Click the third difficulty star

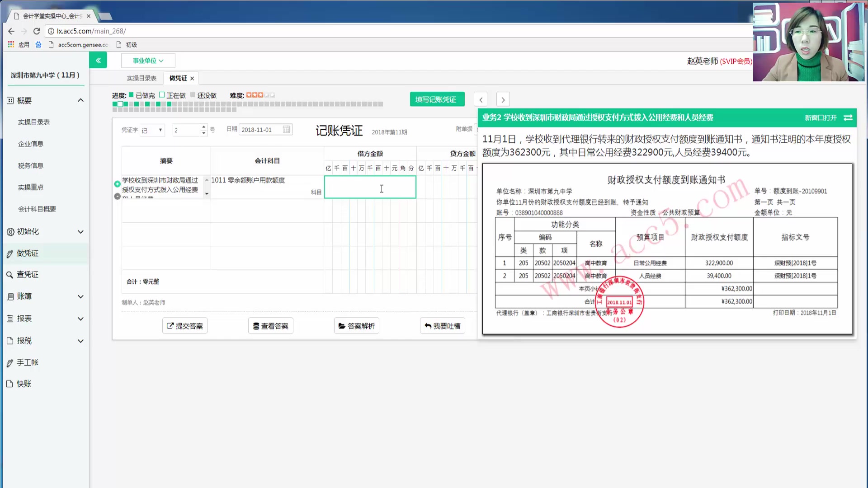(261, 95)
